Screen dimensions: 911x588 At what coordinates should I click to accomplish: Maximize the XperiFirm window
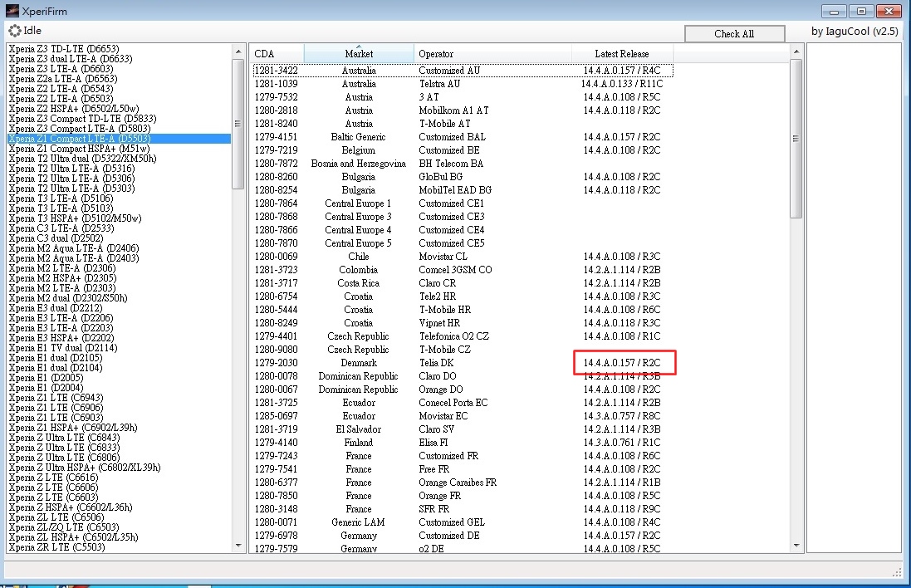pyautogui.click(x=861, y=11)
